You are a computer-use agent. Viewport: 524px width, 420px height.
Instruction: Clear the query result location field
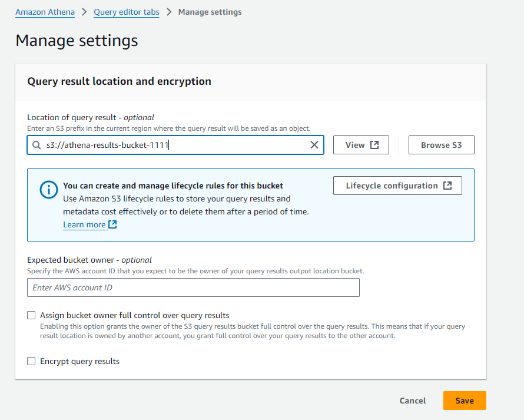(x=314, y=145)
